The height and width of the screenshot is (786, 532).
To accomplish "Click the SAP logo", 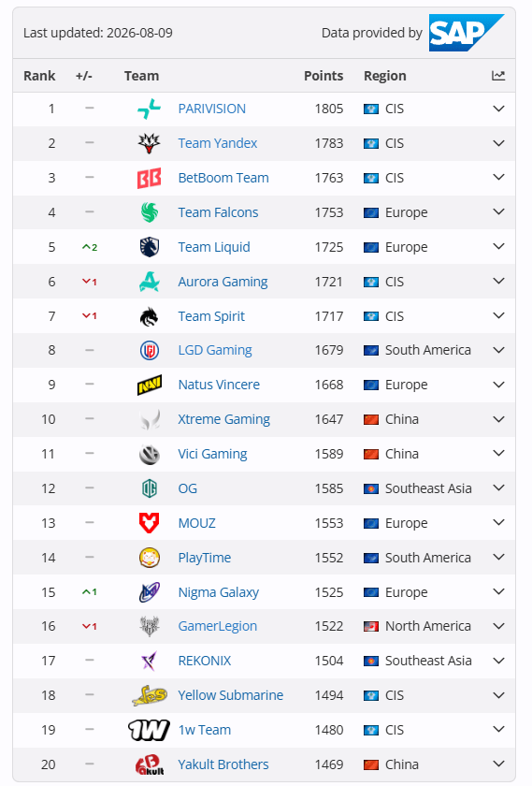I will 467,33.
